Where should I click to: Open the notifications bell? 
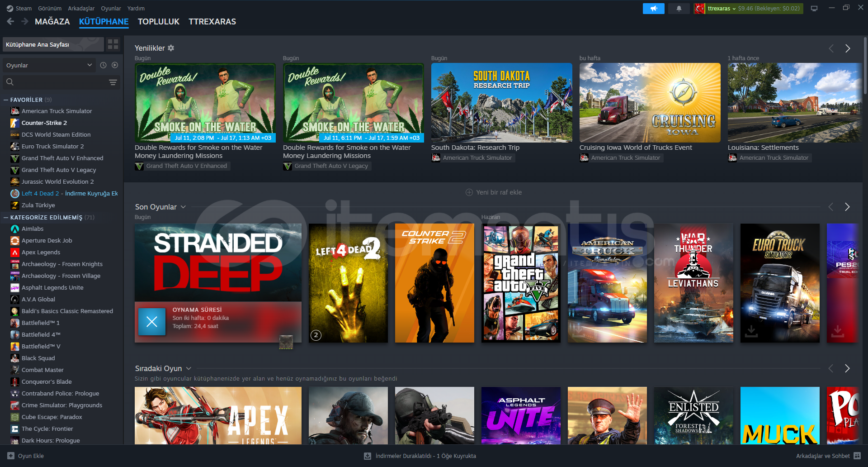(x=679, y=9)
